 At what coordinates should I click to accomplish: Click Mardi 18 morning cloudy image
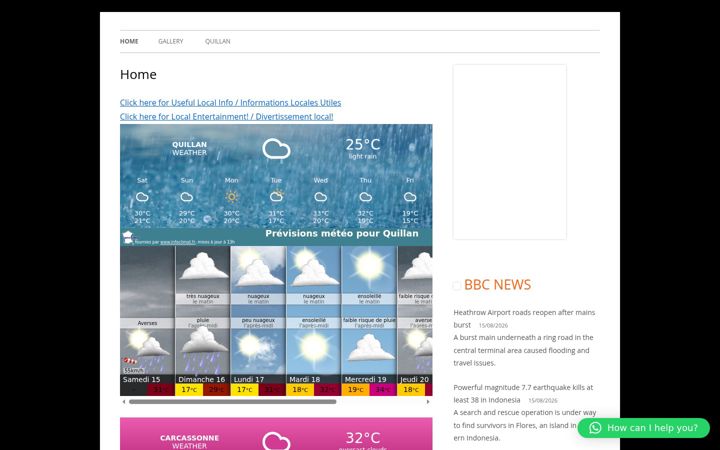(314, 270)
